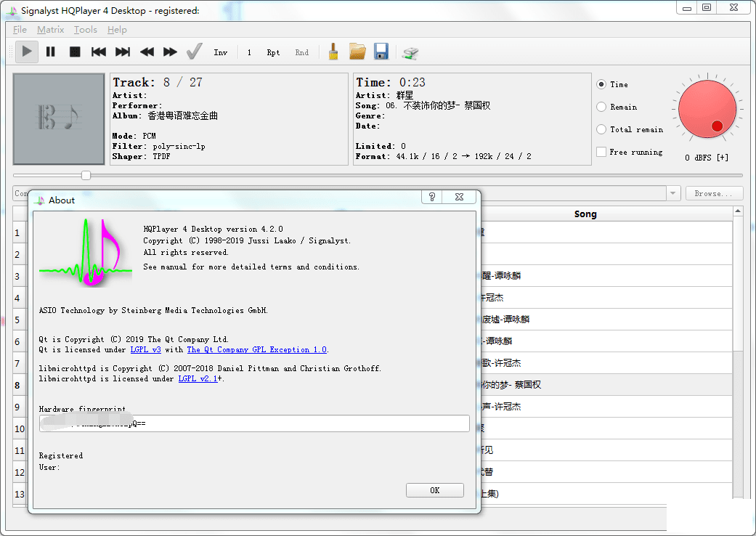The width and height of the screenshot is (756, 536).
Task: Pause the current track
Action: click(51, 52)
